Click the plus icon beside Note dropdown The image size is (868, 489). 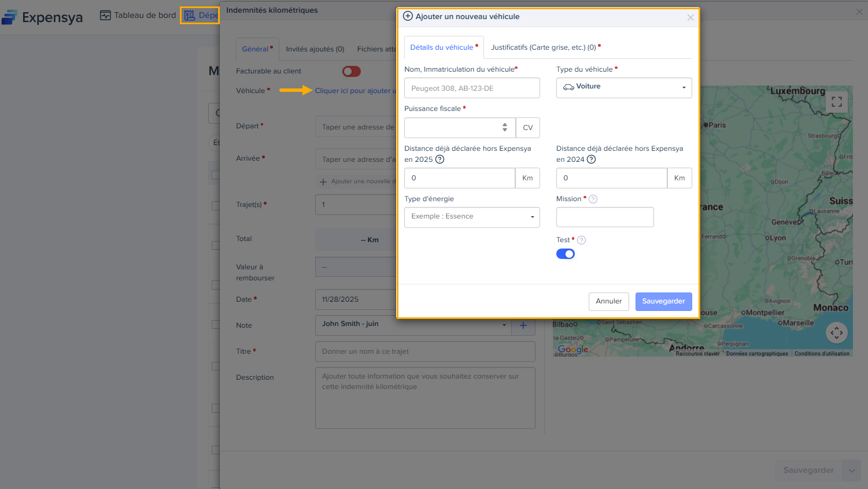point(523,325)
